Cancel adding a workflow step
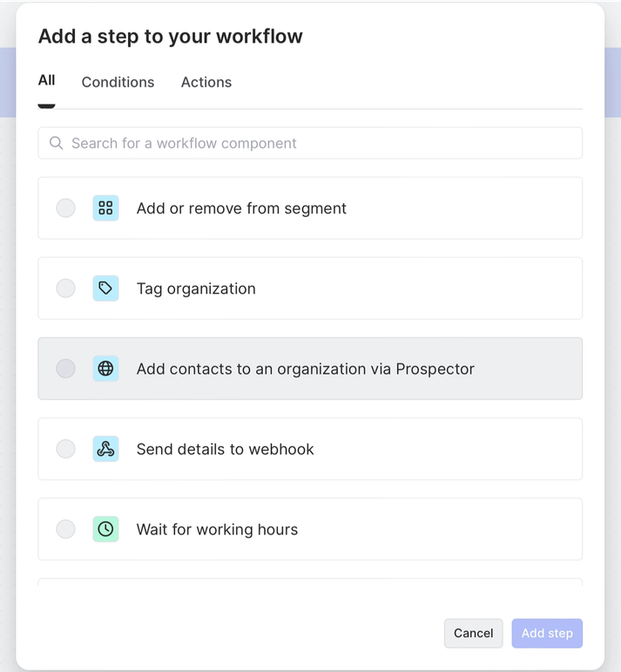Screen dimensions: 621x672 (473, 633)
